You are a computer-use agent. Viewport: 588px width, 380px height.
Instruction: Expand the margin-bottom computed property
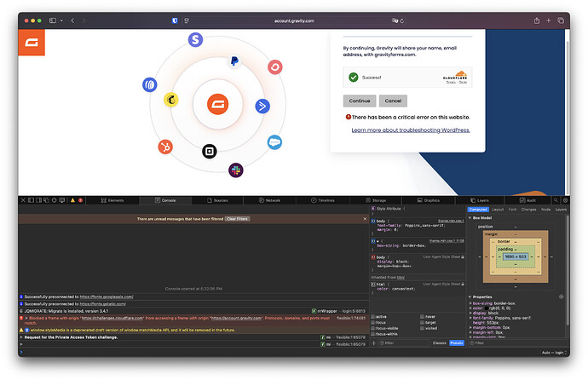(470, 327)
